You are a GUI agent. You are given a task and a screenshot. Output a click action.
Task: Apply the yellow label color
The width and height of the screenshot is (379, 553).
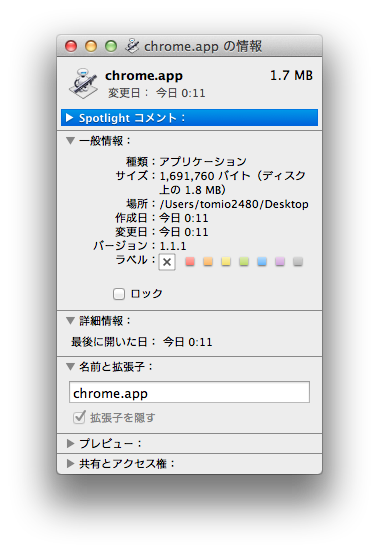click(226, 261)
